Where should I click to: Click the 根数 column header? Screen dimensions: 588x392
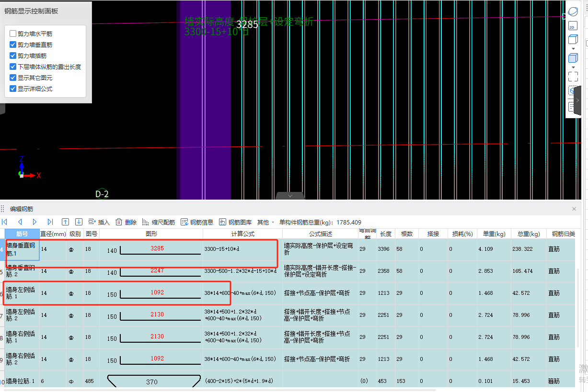(x=407, y=234)
